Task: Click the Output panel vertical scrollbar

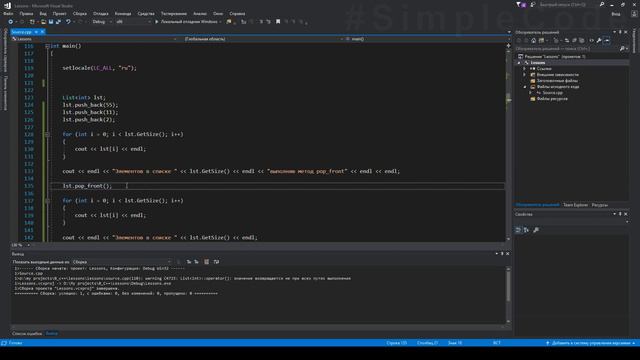Action: click(508, 295)
